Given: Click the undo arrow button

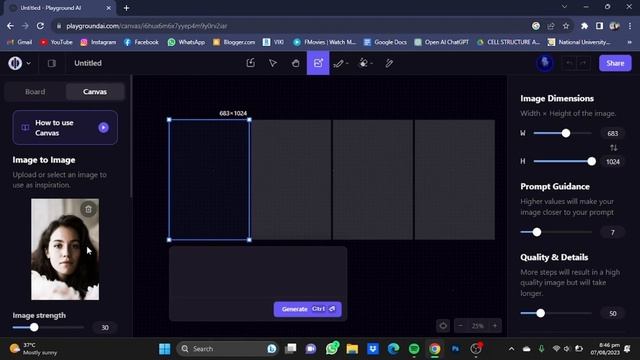Looking at the screenshot, I should pos(569,63).
